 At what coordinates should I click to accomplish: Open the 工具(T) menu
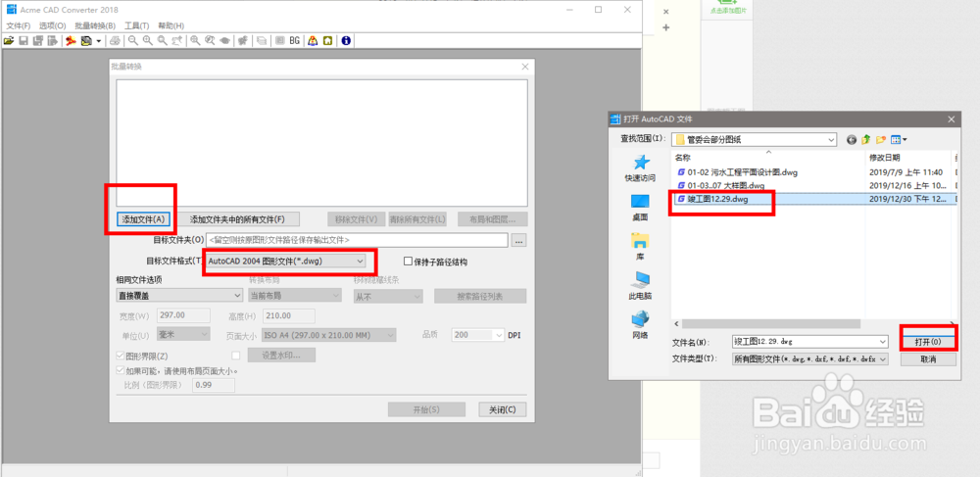pos(137,25)
